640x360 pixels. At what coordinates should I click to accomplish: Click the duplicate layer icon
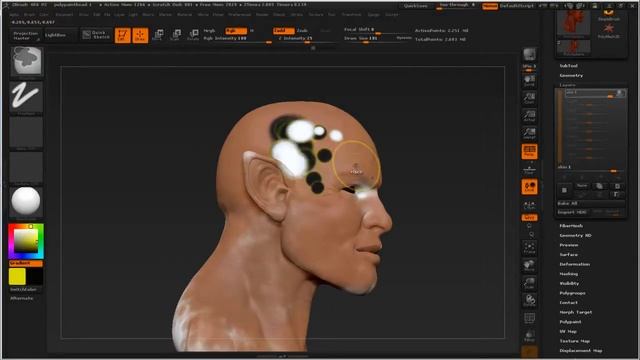click(x=600, y=186)
